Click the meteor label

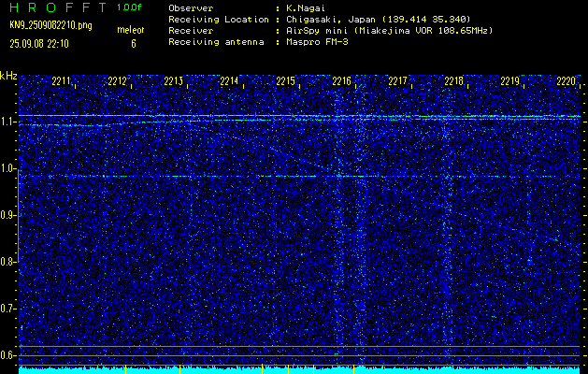pos(131,30)
